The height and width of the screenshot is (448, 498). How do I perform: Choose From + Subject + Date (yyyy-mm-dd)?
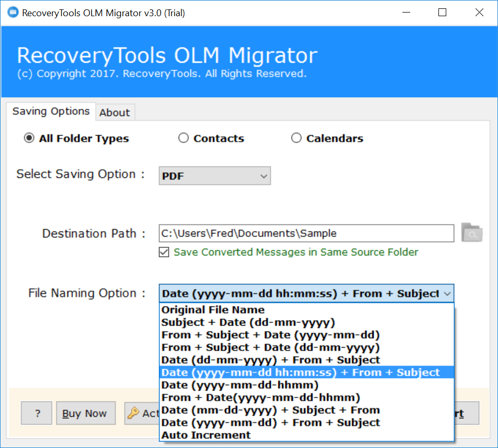(307, 335)
